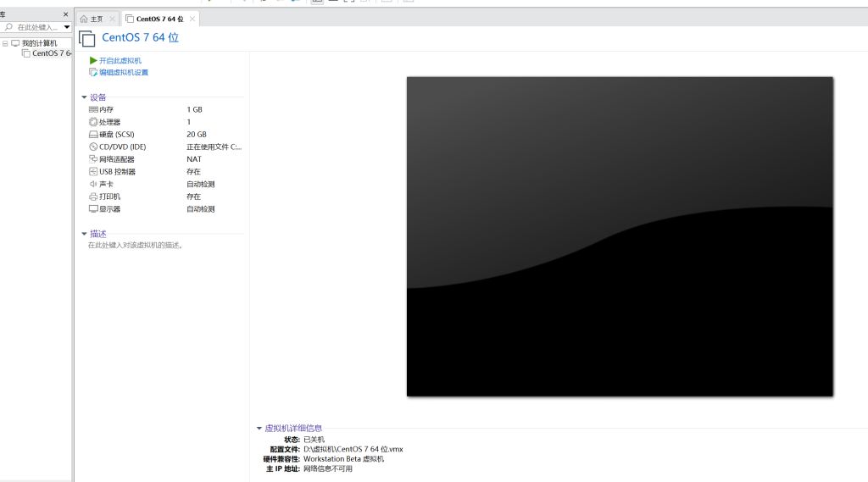
Task: Open 编辑虚拟机设置 to edit VM settings
Action: coord(123,73)
